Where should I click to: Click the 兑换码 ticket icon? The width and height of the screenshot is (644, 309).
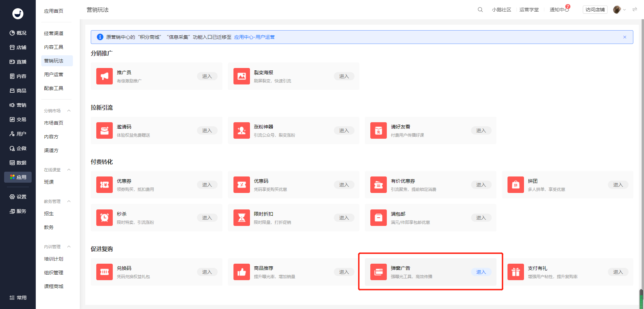click(105, 272)
